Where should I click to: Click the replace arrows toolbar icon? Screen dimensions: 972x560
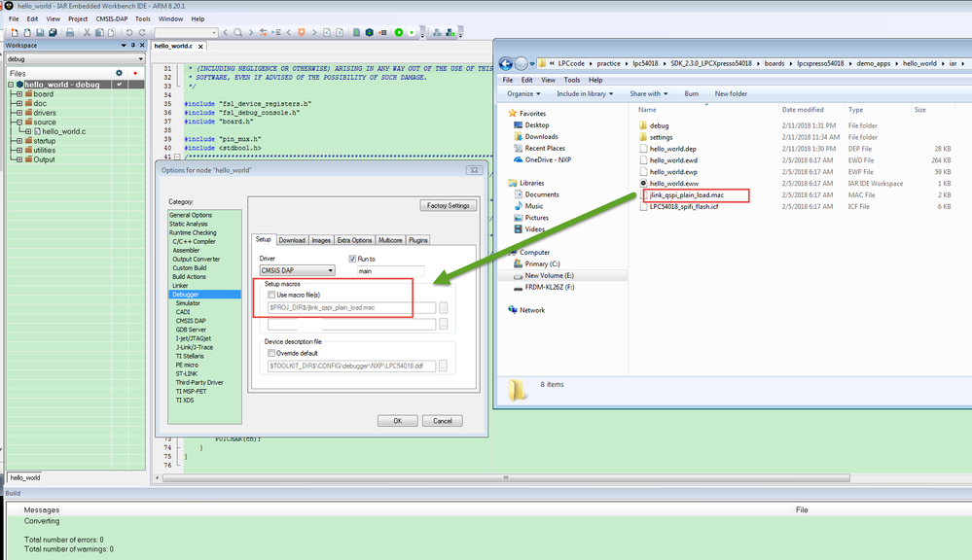pyautogui.click(x=264, y=33)
